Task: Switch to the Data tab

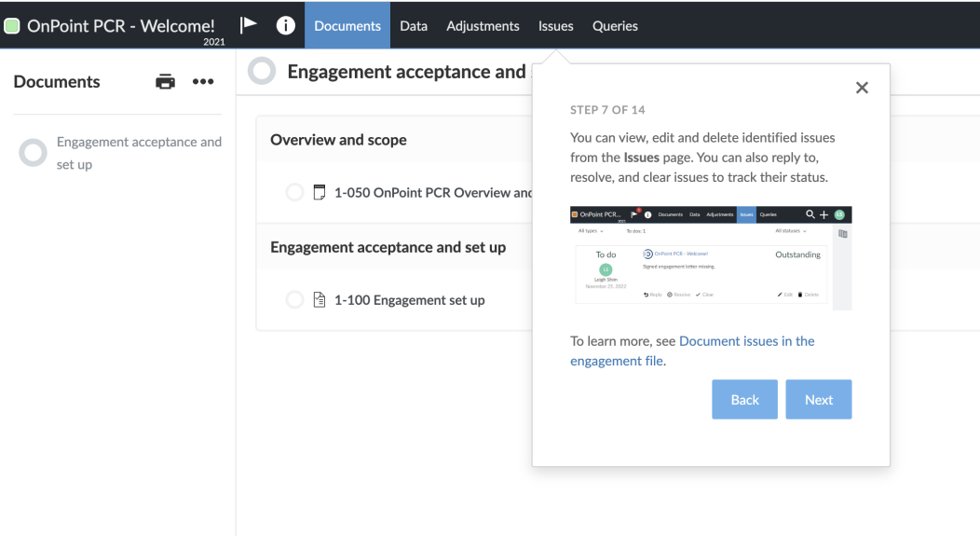Action: tap(414, 26)
